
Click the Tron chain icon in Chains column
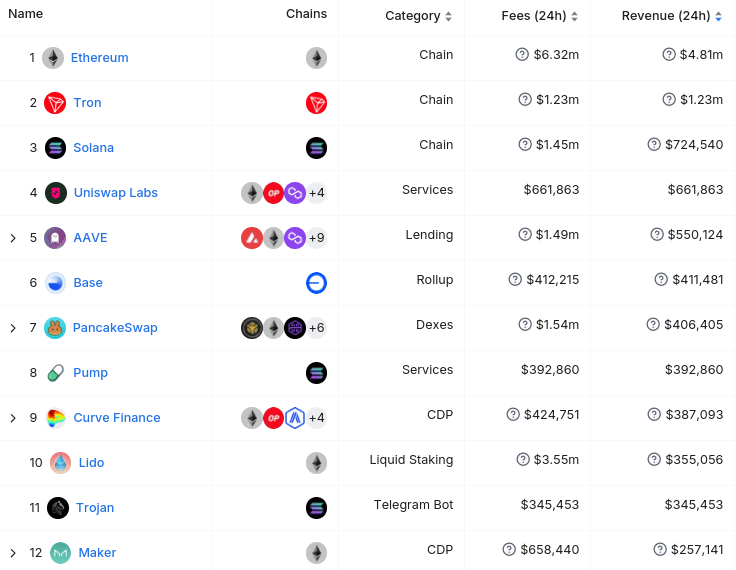[316, 103]
